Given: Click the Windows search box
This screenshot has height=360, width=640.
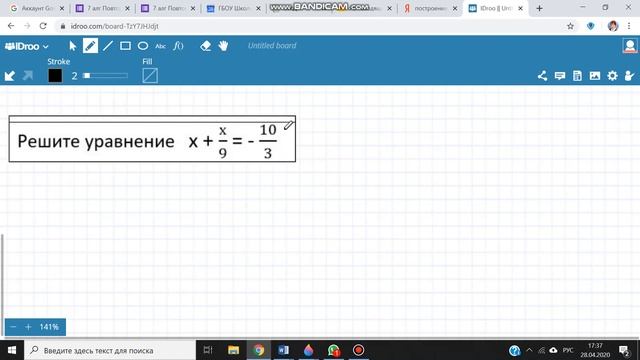Looking at the screenshot, I should point(110,350).
